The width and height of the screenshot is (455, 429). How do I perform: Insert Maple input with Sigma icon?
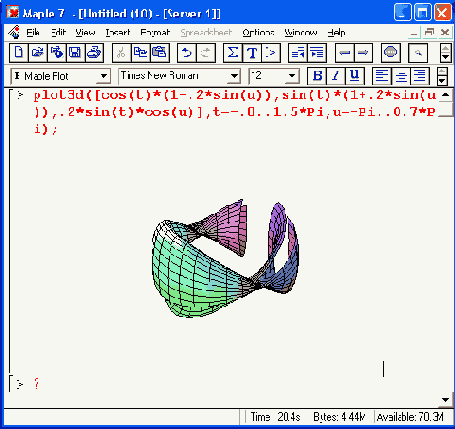click(233, 53)
